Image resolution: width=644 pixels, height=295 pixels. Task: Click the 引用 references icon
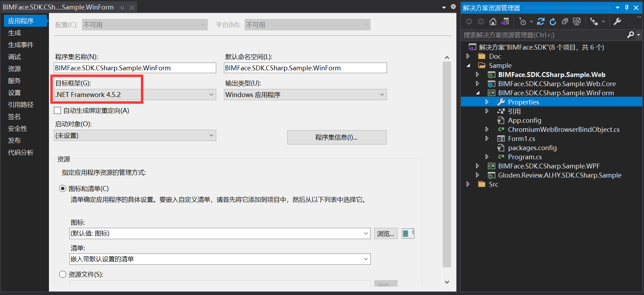[501, 111]
